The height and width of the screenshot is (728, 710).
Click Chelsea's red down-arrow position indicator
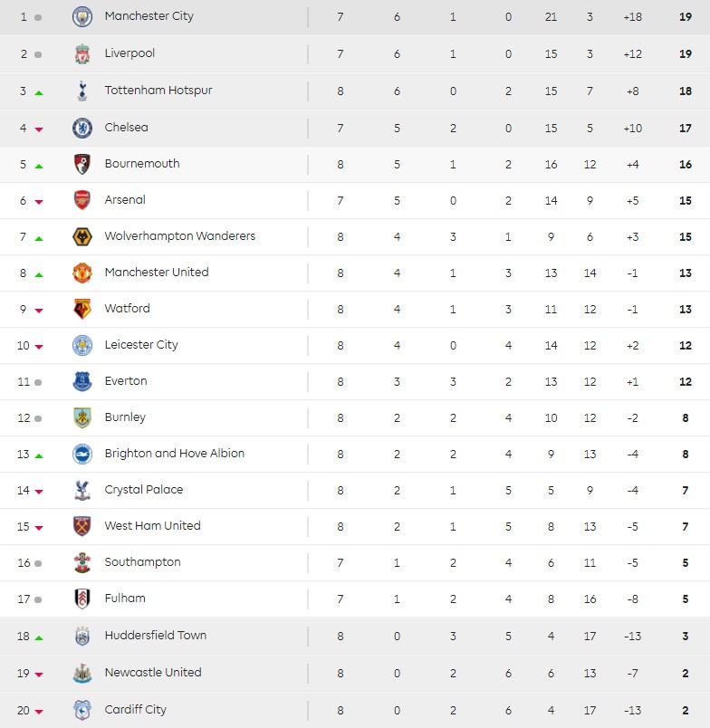39,129
